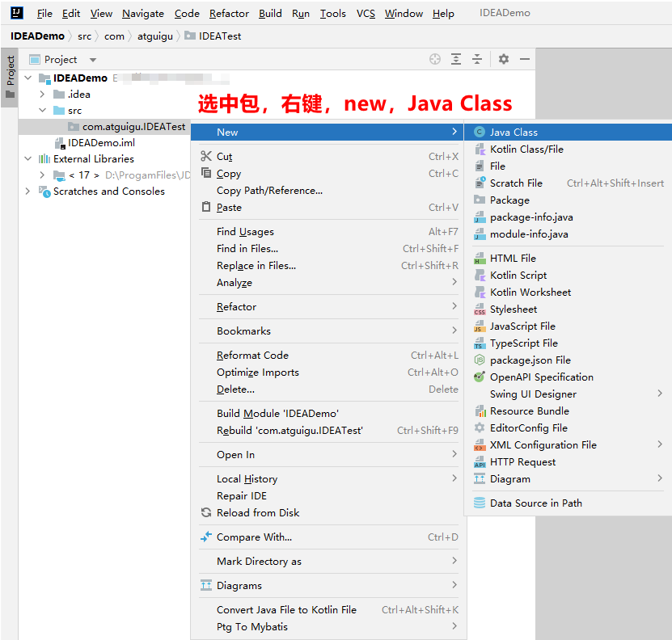This screenshot has width=672, height=640.
Task: Select Reformat Code entry
Action: pyautogui.click(x=328, y=355)
